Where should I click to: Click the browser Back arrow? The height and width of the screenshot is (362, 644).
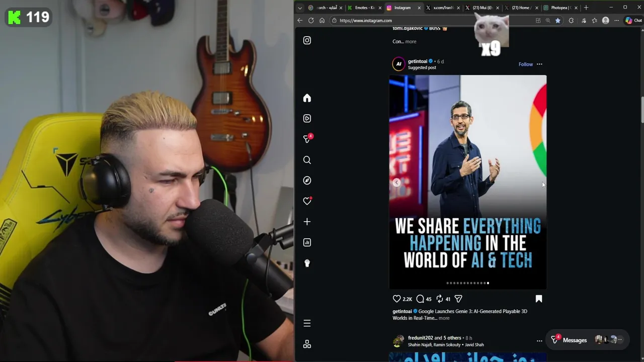(300, 21)
